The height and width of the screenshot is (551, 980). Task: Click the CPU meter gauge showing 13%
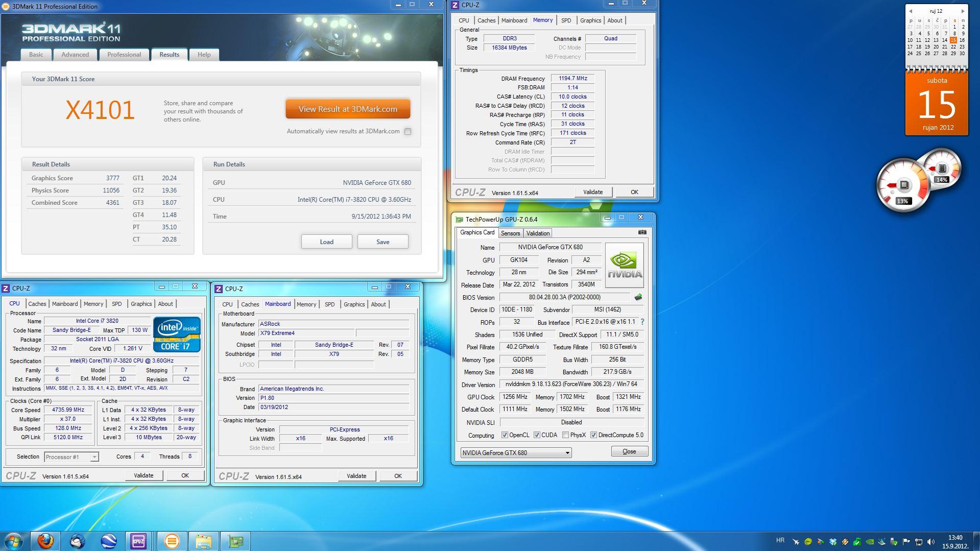[902, 185]
